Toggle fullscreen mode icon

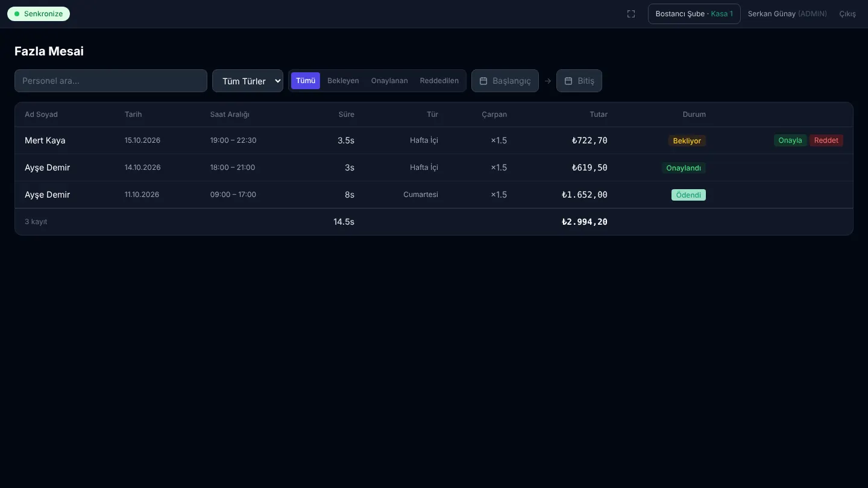click(x=631, y=14)
